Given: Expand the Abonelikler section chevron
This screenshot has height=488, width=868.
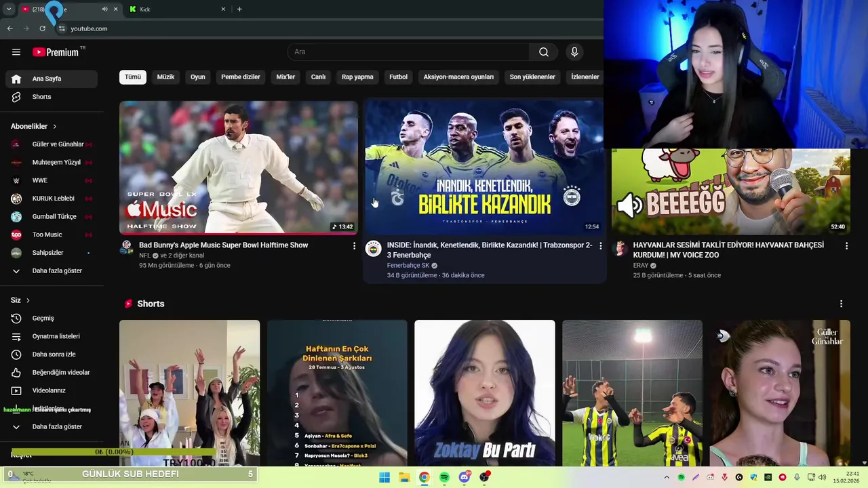Looking at the screenshot, I should [54, 127].
